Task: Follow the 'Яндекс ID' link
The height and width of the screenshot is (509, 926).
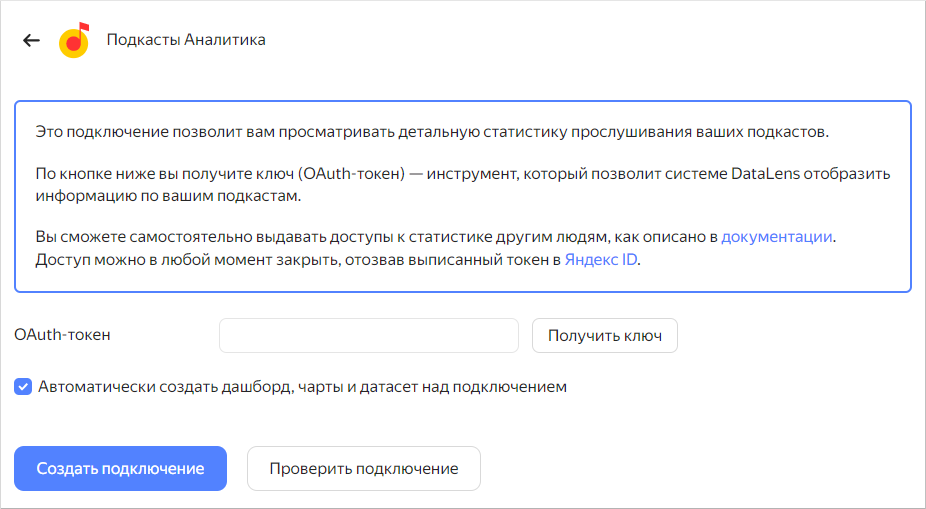Action: coord(600,259)
